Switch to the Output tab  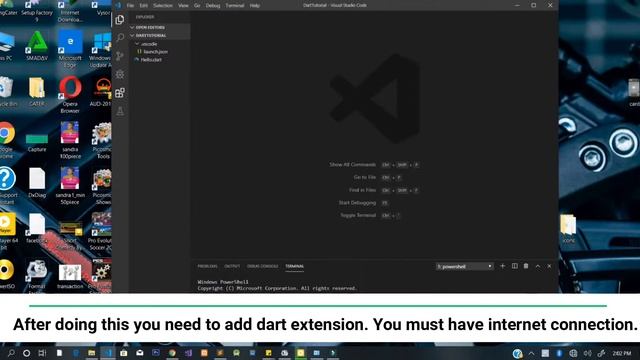click(x=232, y=266)
